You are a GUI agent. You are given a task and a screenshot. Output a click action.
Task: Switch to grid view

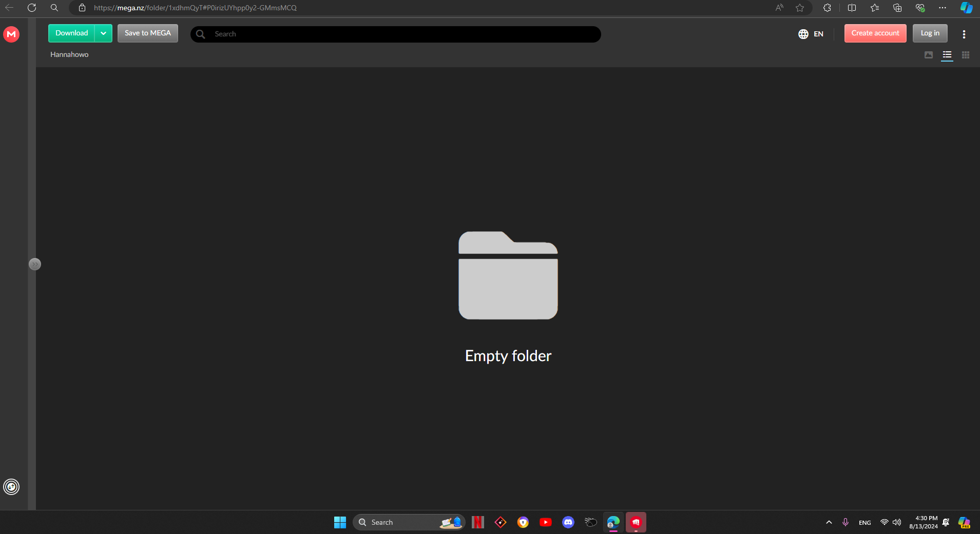(x=965, y=55)
